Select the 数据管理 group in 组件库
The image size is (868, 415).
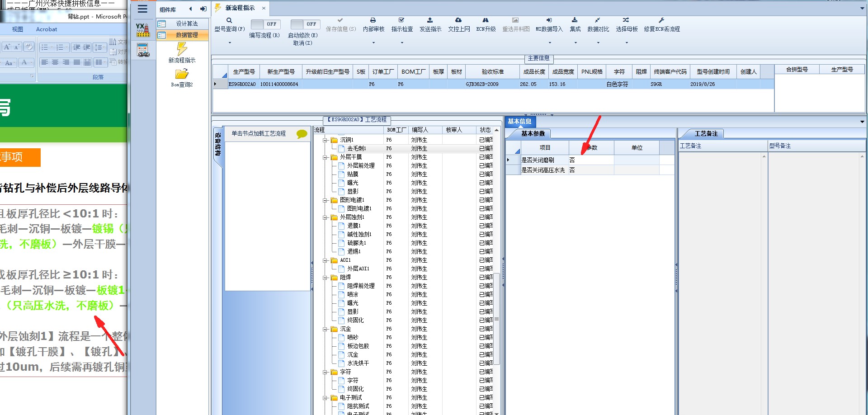point(183,35)
